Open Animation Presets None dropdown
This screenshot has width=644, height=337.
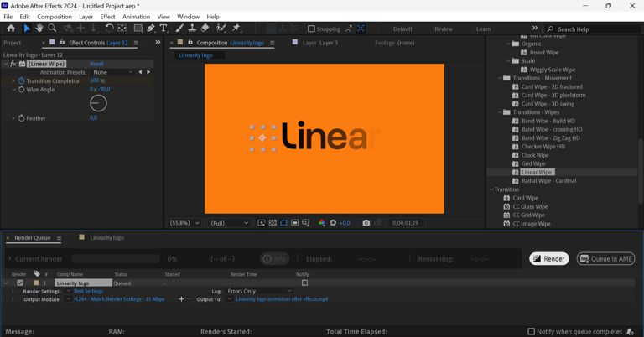point(113,72)
